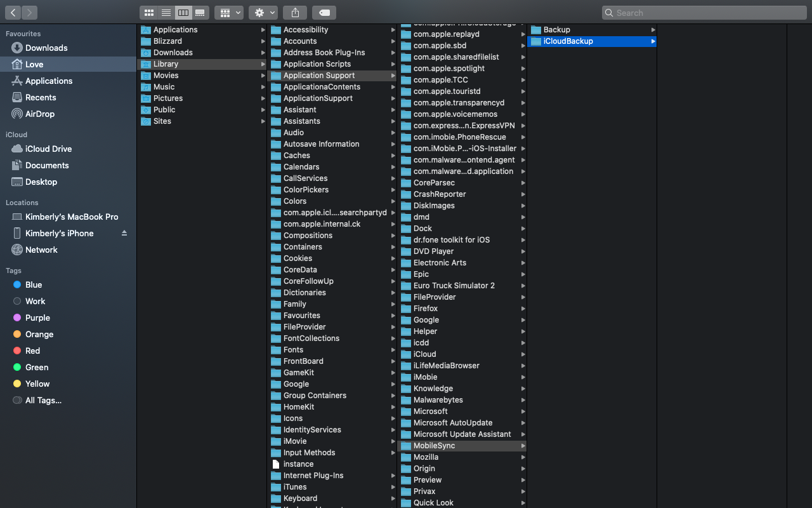Screen dimensions: 812x508
Task: Open Applications from the sidebar
Action: tap(68, 81)
